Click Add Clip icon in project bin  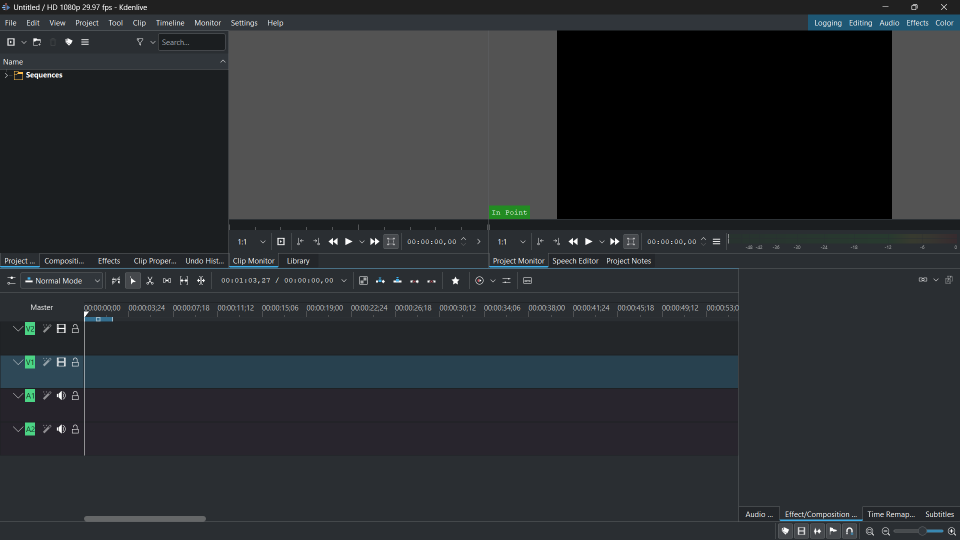pos(11,42)
